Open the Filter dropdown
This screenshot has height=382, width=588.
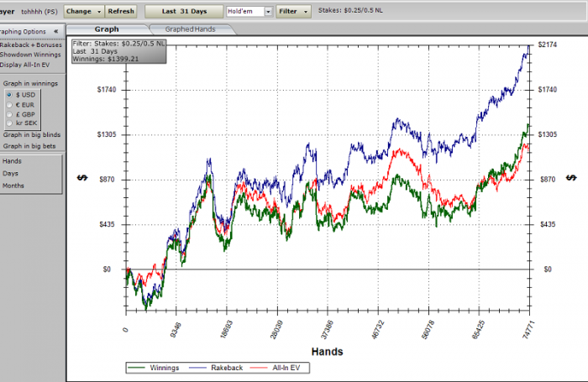pos(293,11)
